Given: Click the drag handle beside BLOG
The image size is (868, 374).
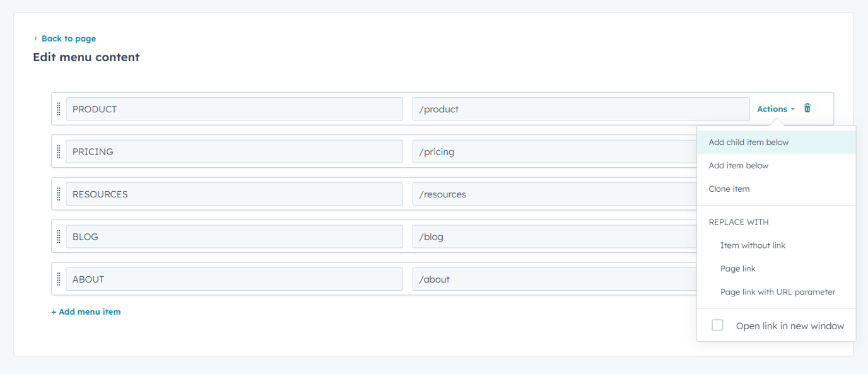Looking at the screenshot, I should point(58,236).
